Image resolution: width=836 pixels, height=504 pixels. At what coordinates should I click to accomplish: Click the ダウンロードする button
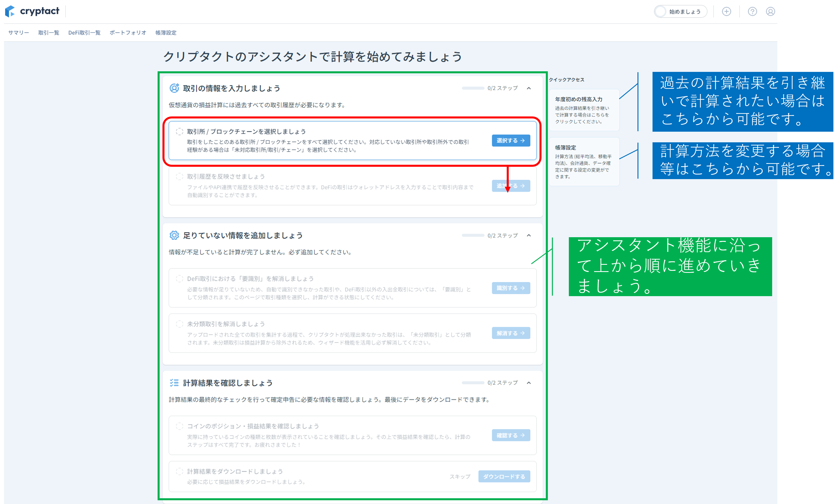(504, 476)
